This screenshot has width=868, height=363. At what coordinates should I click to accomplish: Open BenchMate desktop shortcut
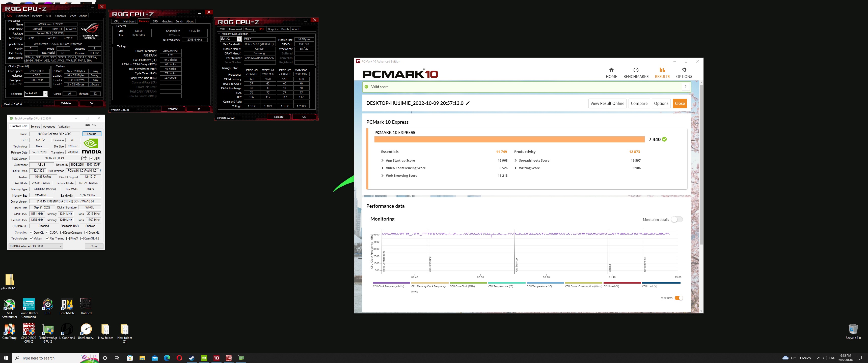pyautogui.click(x=67, y=306)
